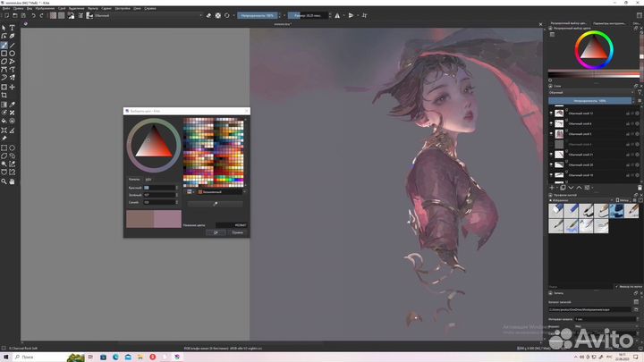Choose the Zoom magnifier tool
Viewport: 644px width, 362px height.
(4, 181)
